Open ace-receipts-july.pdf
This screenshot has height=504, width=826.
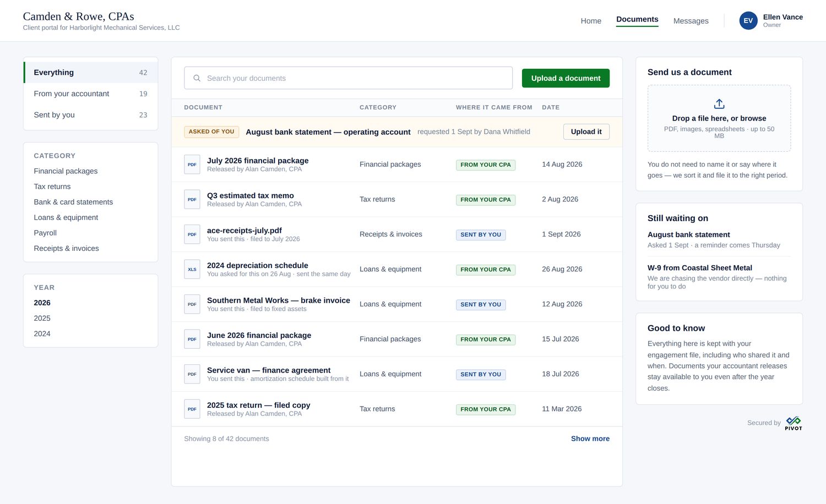[244, 231]
